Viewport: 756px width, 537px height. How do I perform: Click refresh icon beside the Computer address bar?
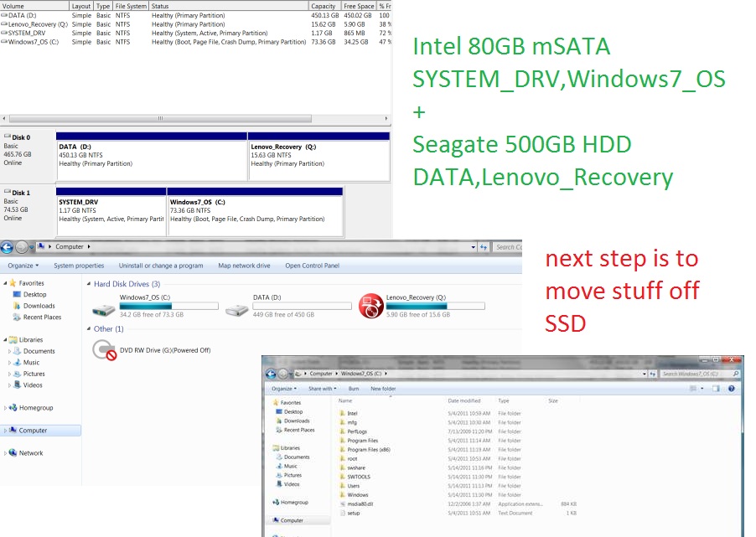pyautogui.click(x=484, y=247)
